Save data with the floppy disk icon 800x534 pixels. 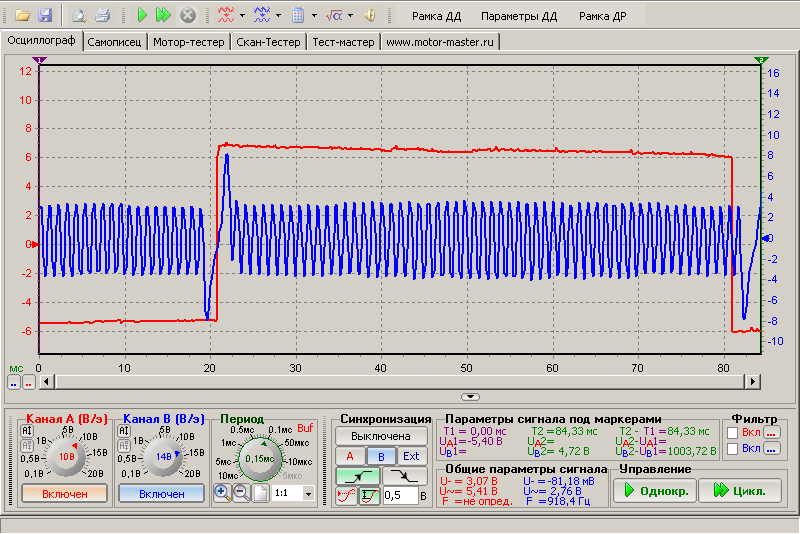click(44, 16)
